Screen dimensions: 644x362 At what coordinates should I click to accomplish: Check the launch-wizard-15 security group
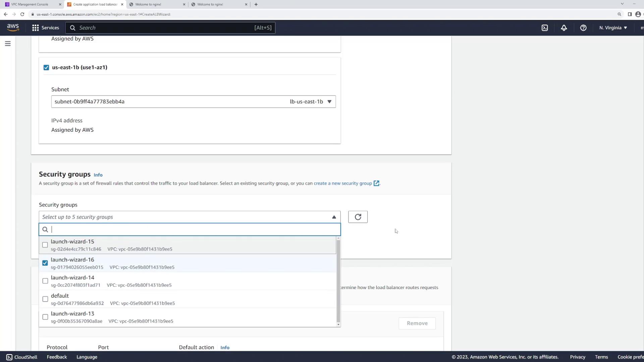[45, 245]
